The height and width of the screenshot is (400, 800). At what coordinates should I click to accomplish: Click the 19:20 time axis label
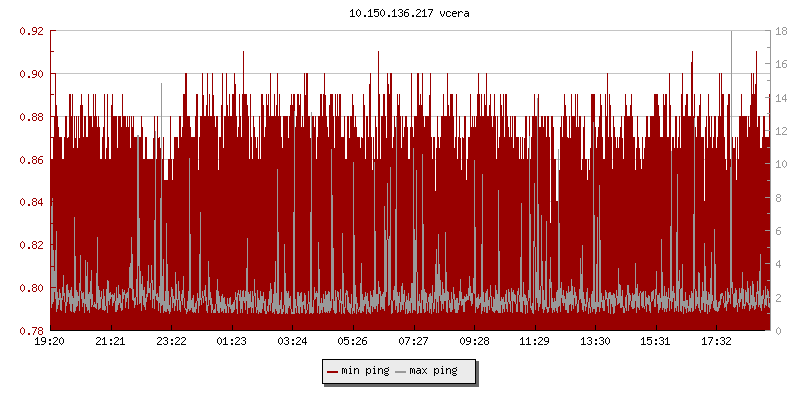point(50,342)
